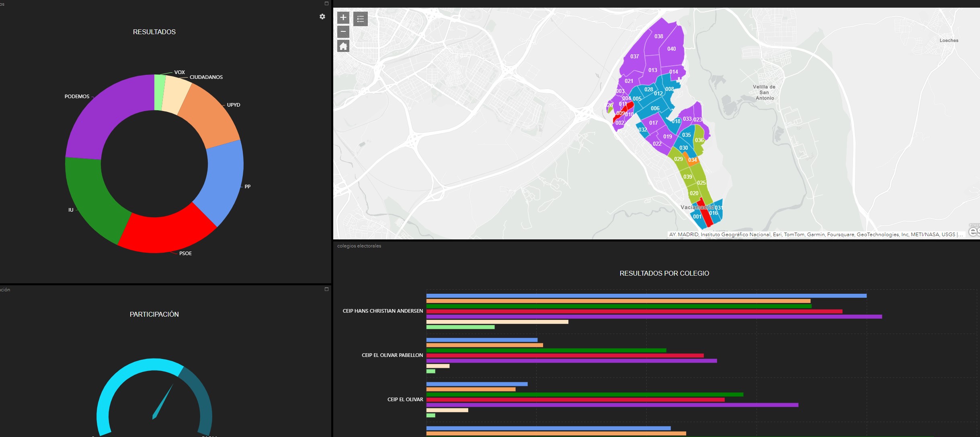This screenshot has width=980, height=437.
Task: Click the PP label on the donut chart
Action: (248, 187)
